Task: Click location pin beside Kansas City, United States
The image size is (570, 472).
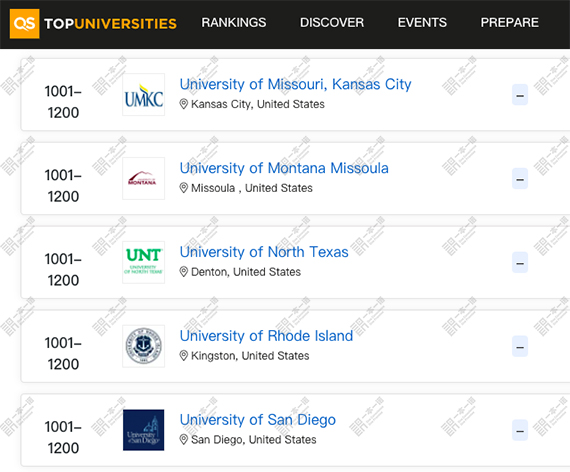Action: 184,104
